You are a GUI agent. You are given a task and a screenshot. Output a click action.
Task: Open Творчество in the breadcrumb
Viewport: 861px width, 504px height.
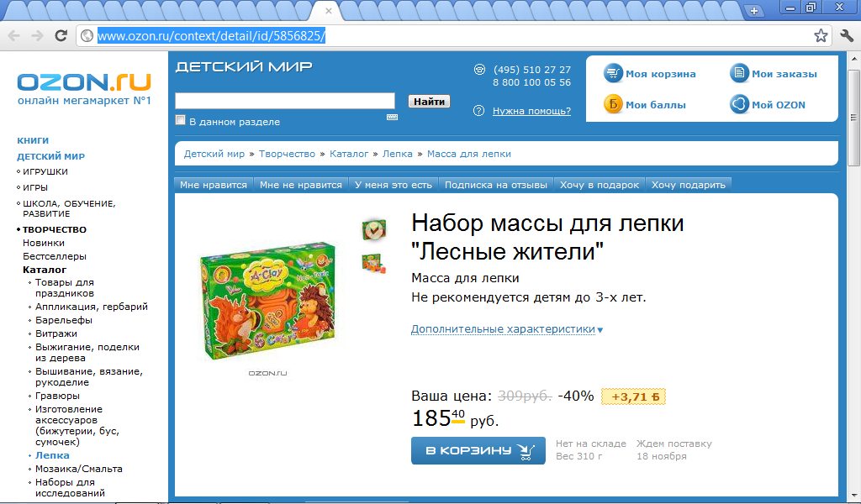[x=288, y=154]
